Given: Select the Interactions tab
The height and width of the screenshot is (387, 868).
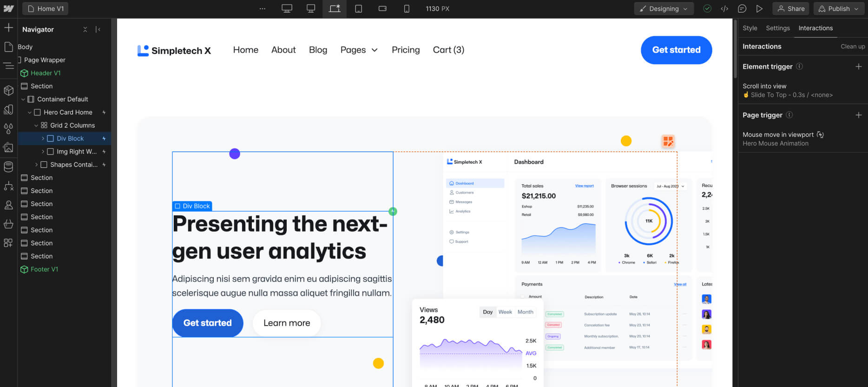Looking at the screenshot, I should [815, 28].
